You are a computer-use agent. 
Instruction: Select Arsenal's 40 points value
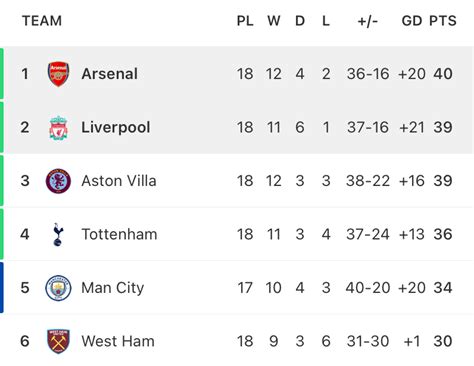pyautogui.click(x=443, y=74)
